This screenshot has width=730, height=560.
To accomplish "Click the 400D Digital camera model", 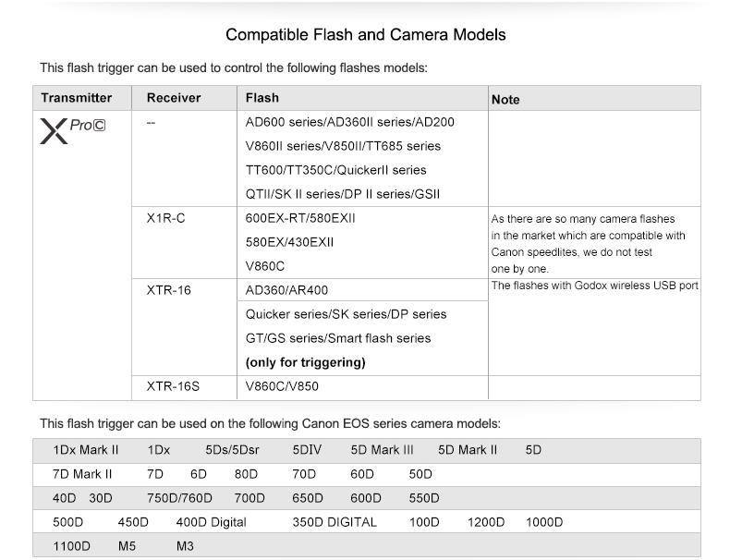I will [211, 522].
